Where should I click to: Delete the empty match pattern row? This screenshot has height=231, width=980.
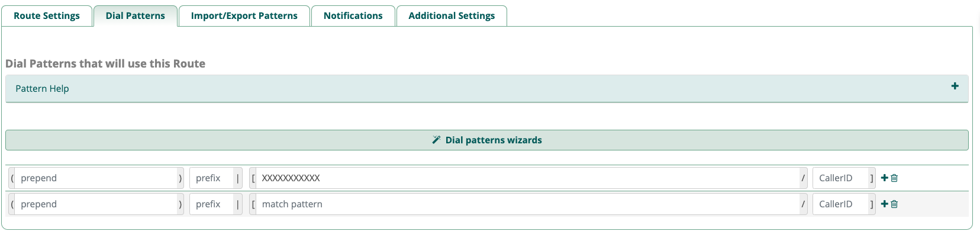click(x=894, y=204)
